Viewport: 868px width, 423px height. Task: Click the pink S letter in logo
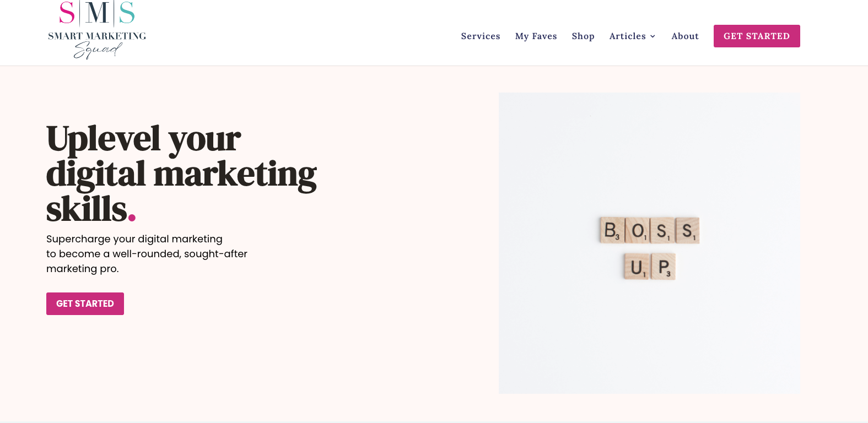[x=67, y=13]
